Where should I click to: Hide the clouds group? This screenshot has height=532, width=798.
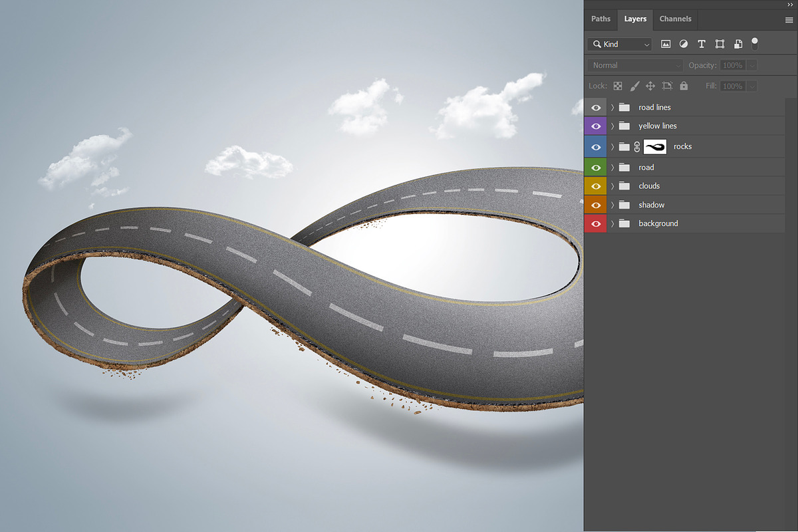(595, 186)
